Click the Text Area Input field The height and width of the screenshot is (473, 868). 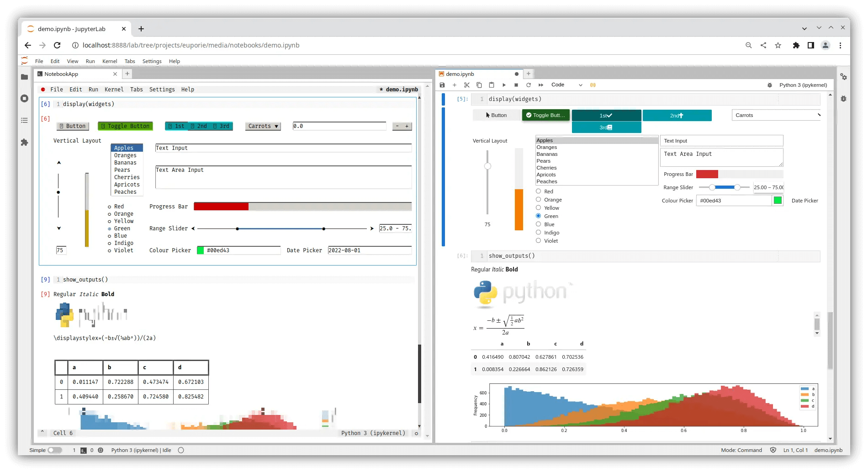pyautogui.click(x=721, y=157)
